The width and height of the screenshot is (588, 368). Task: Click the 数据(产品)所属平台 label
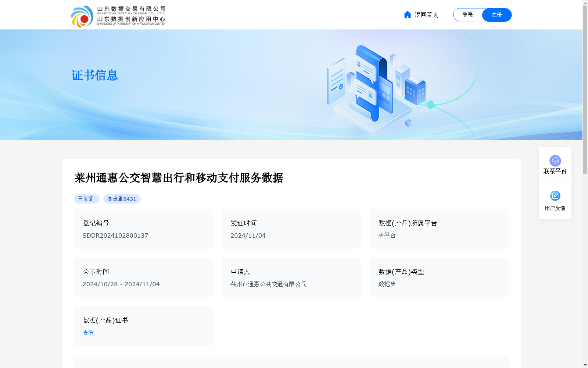408,223
